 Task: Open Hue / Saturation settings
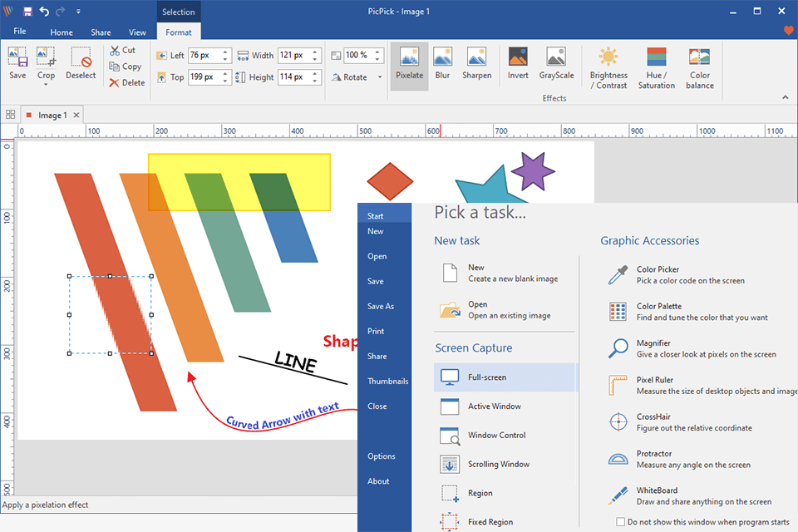[656, 66]
